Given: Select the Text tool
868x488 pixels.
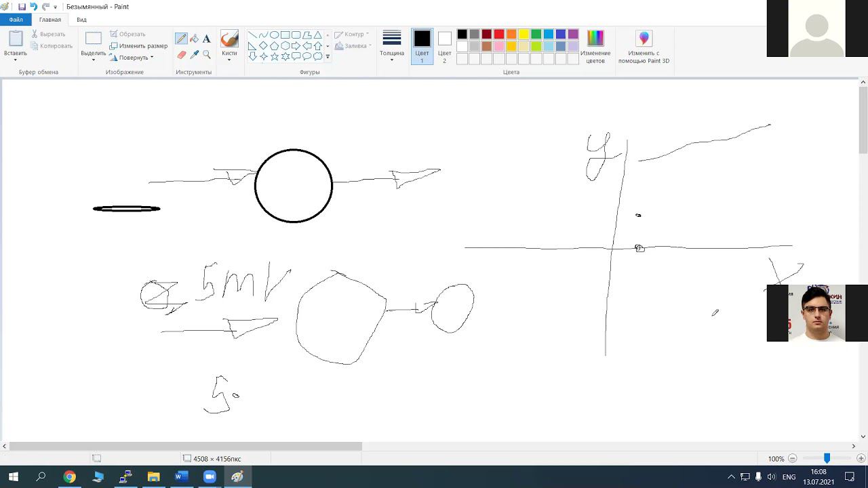Looking at the screenshot, I should pos(207,39).
